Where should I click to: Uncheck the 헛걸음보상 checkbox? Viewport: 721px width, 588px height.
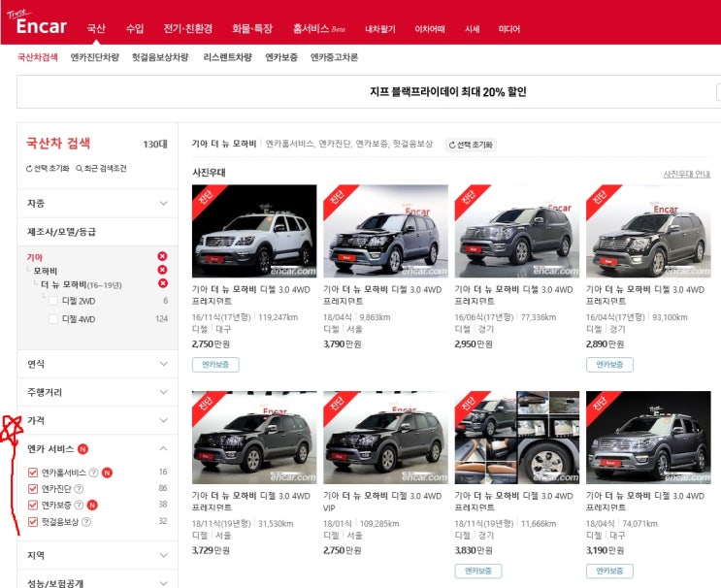click(33, 522)
